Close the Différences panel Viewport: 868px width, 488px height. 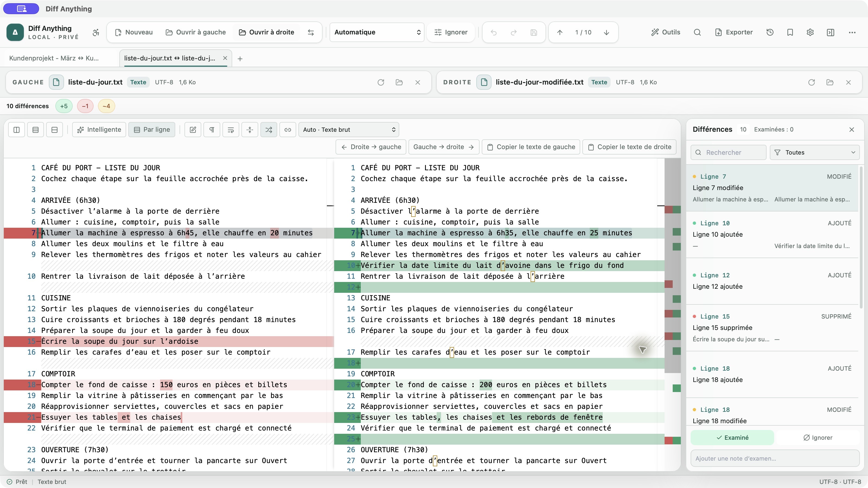pos(852,130)
